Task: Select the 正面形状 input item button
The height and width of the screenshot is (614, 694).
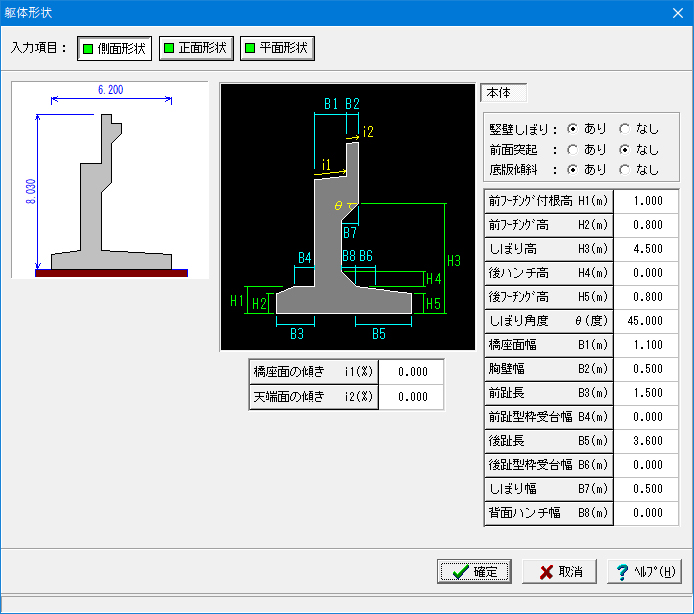Action: tap(196, 48)
